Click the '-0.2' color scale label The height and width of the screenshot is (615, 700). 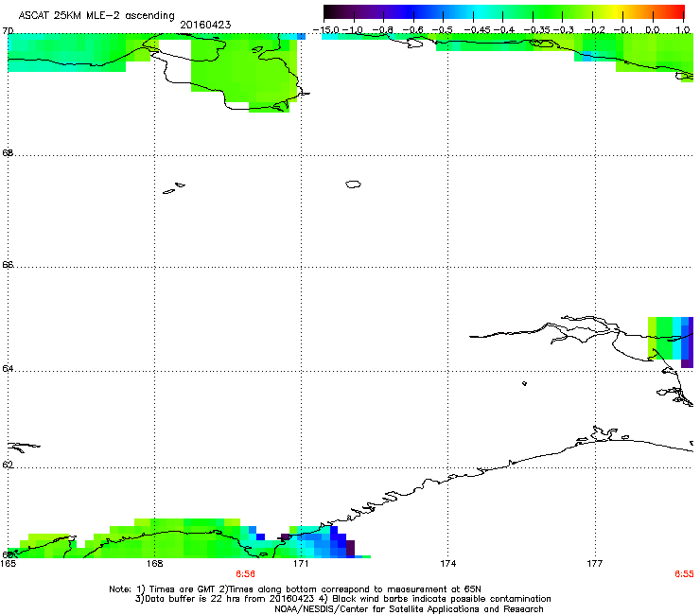(594, 30)
